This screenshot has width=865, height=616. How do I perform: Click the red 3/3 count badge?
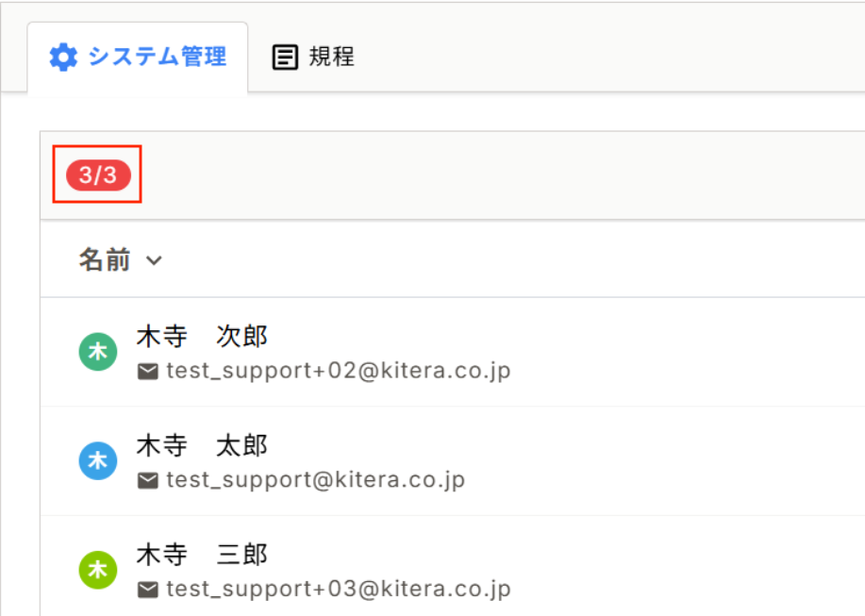[97, 175]
